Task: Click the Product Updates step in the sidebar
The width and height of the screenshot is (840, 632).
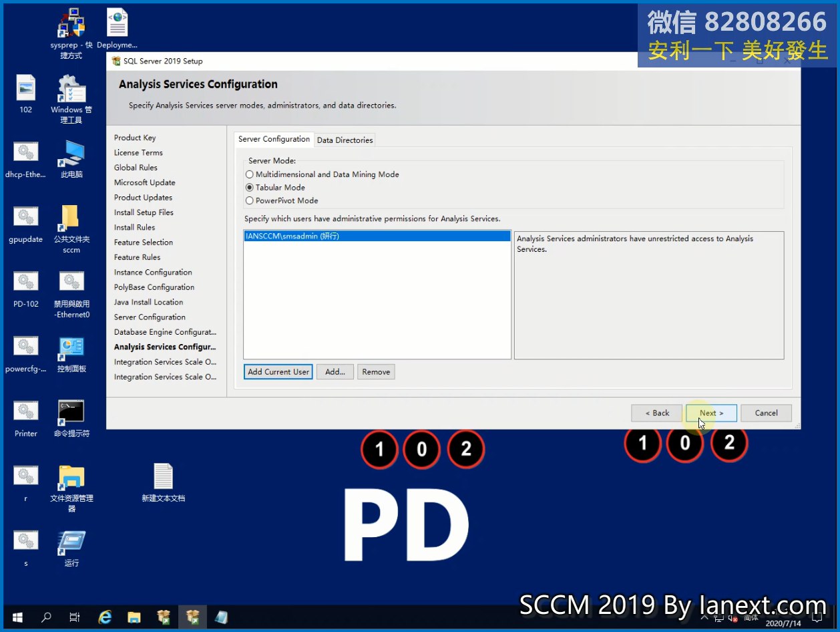Action: coord(143,198)
